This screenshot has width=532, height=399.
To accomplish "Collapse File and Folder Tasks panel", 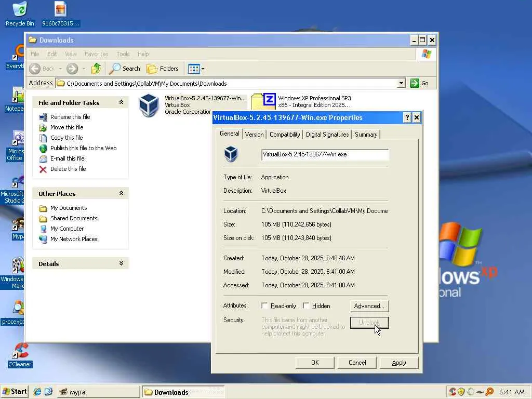I will 121,102.
